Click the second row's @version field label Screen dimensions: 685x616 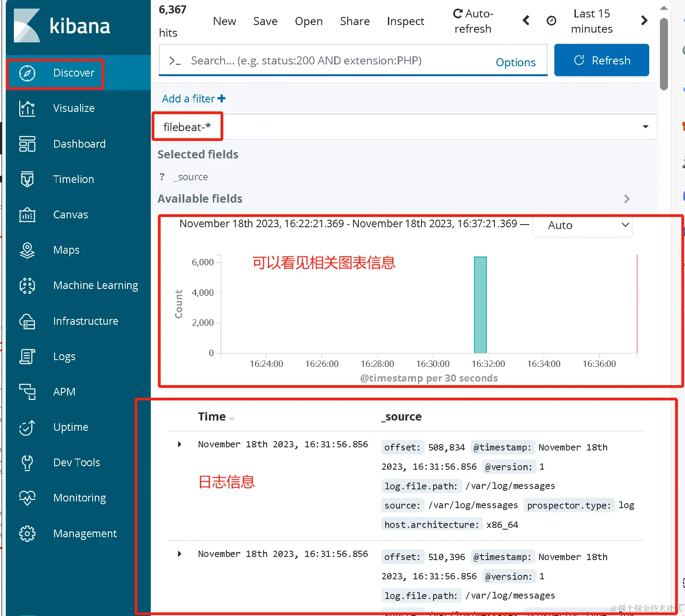pyautogui.click(x=509, y=577)
